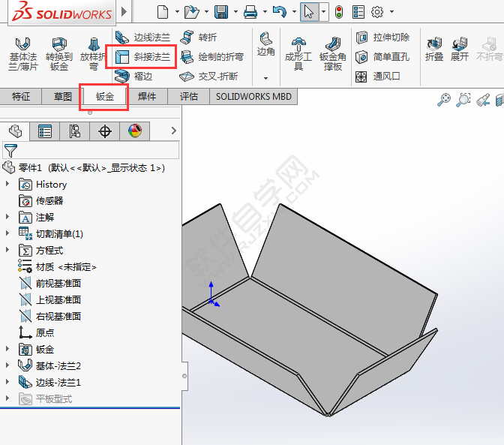This screenshot has height=445, width=504.
Task: Switch to the SOLIDWORKS MBD tab
Action: pyautogui.click(x=253, y=97)
